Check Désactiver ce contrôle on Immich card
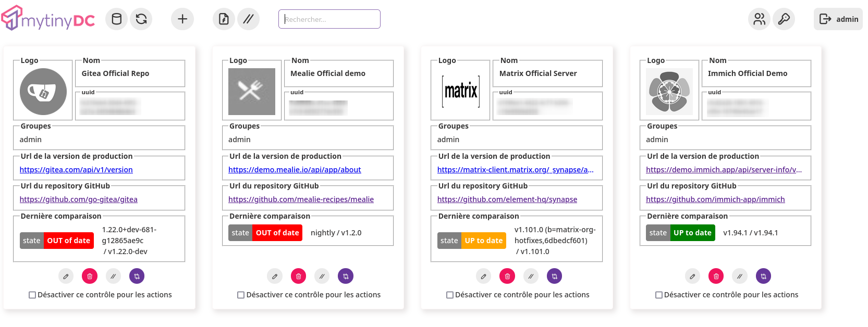 pos(659,295)
